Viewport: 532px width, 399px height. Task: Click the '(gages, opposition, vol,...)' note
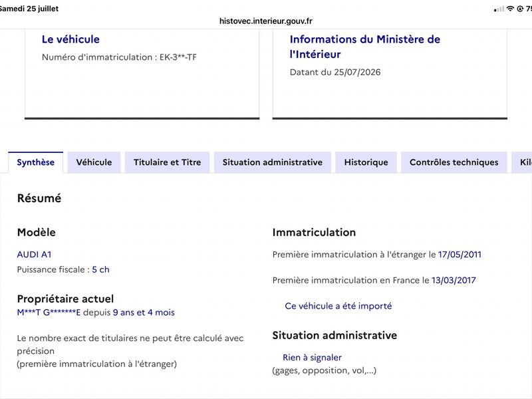(x=325, y=370)
